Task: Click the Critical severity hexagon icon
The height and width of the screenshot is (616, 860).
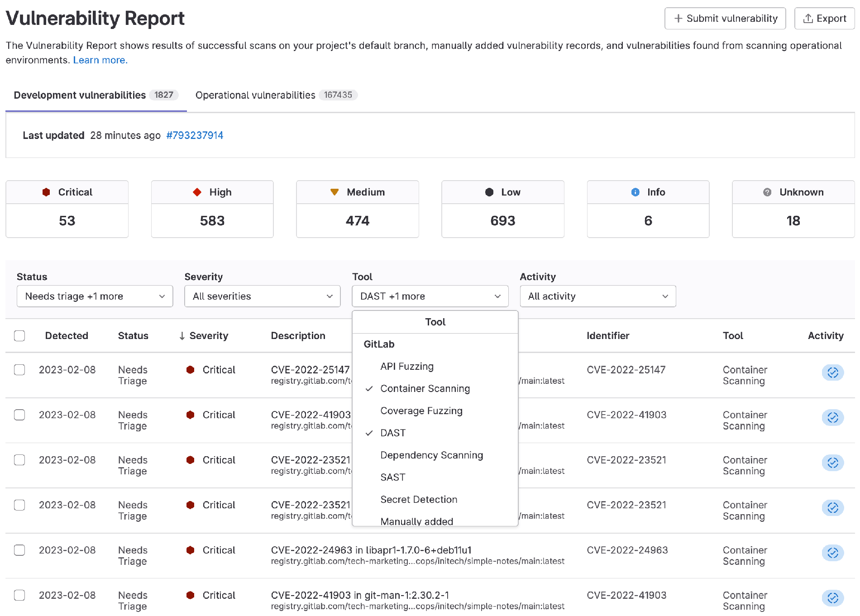Action: pos(46,192)
